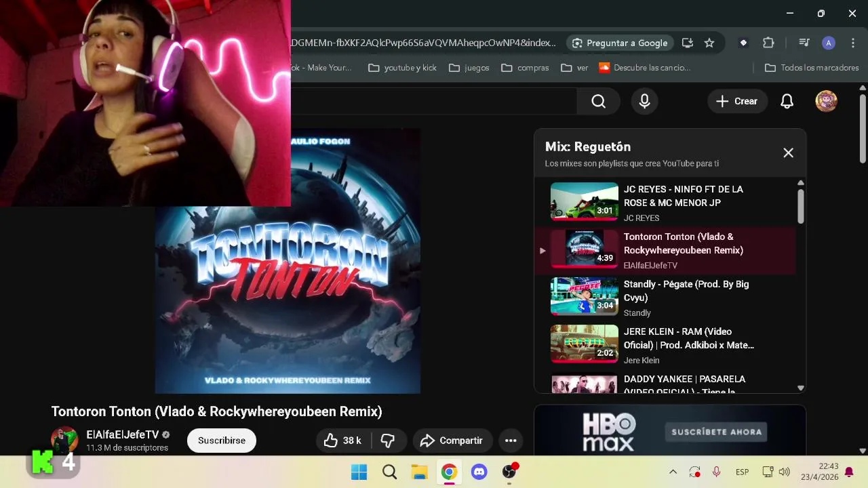Viewport: 868px width, 488px height.
Task: Open the ver bookmarks folder
Action: 574,68
